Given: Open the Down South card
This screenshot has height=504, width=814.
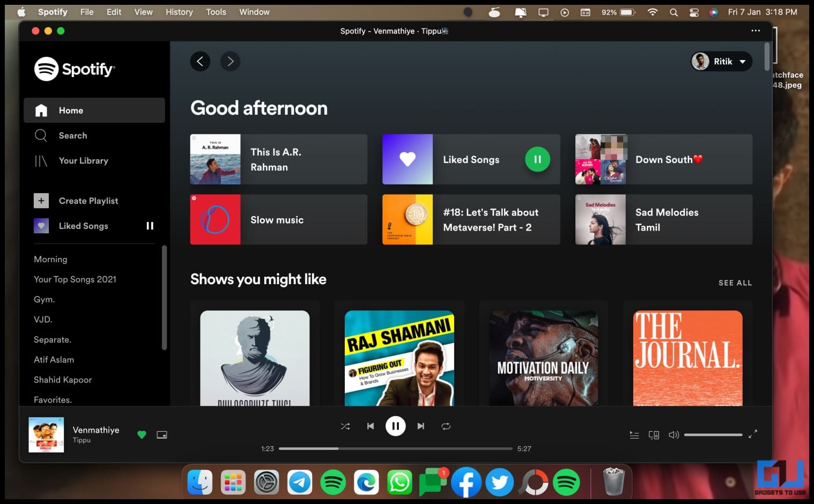Looking at the screenshot, I should coord(664,159).
